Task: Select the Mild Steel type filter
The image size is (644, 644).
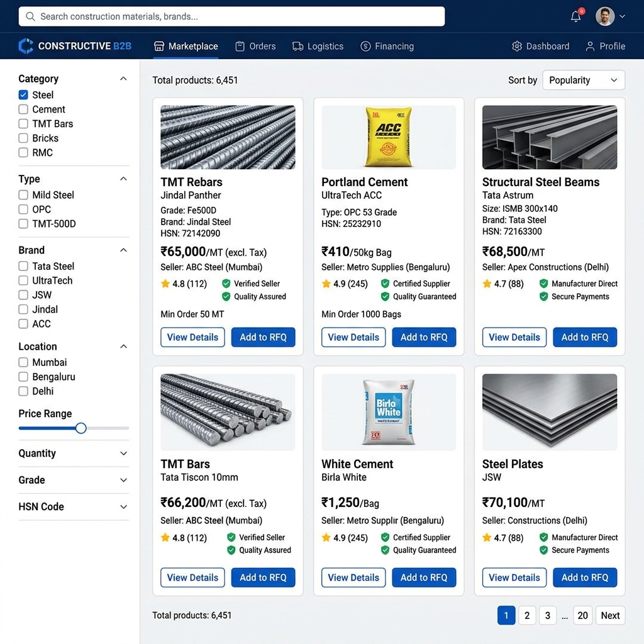Action: [23, 195]
